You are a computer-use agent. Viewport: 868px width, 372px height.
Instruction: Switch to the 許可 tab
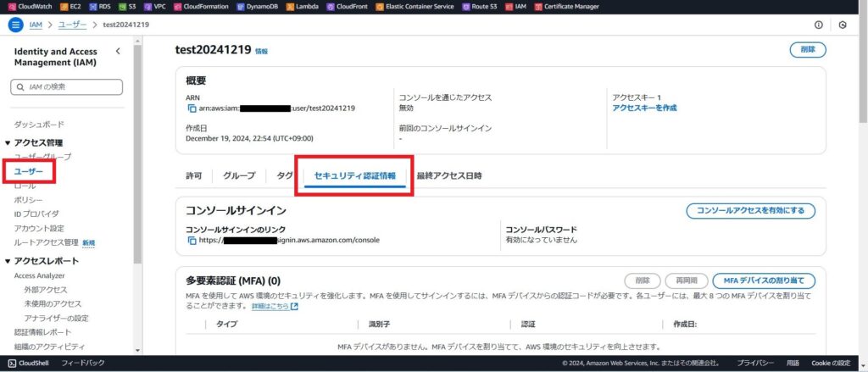click(194, 176)
